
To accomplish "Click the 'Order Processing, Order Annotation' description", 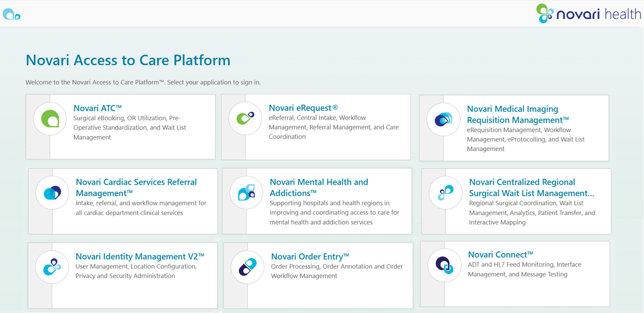I will 337,271.
